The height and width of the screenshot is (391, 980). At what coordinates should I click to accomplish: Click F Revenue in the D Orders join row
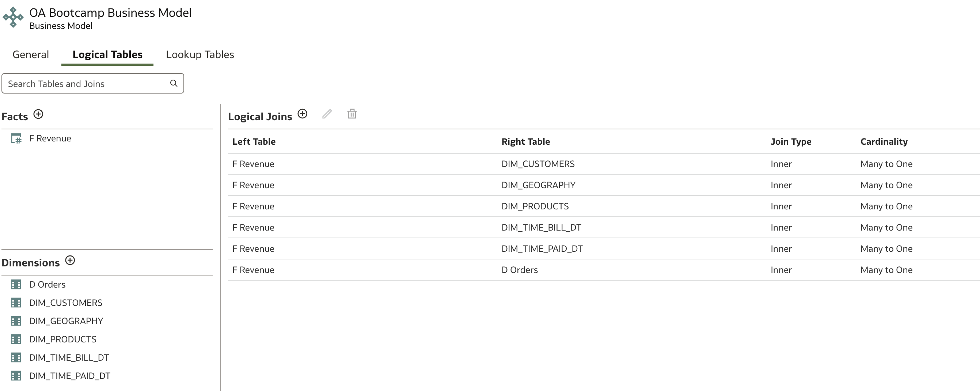tap(253, 270)
